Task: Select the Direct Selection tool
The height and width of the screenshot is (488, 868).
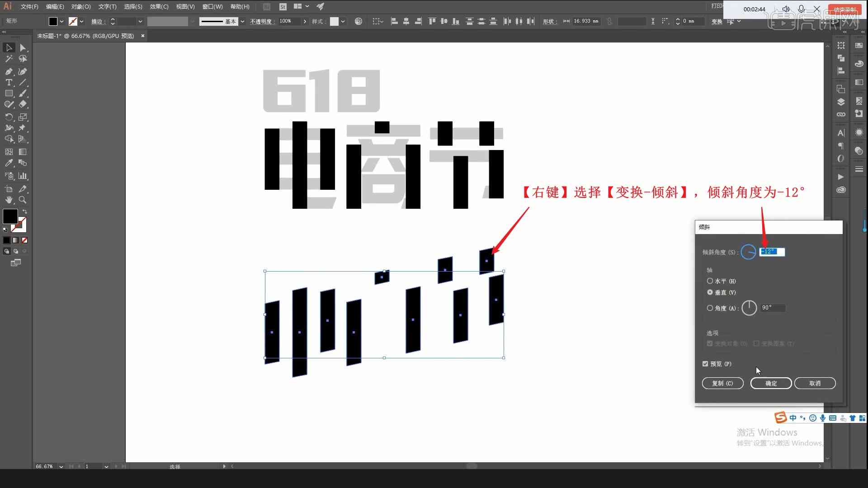Action: point(23,47)
